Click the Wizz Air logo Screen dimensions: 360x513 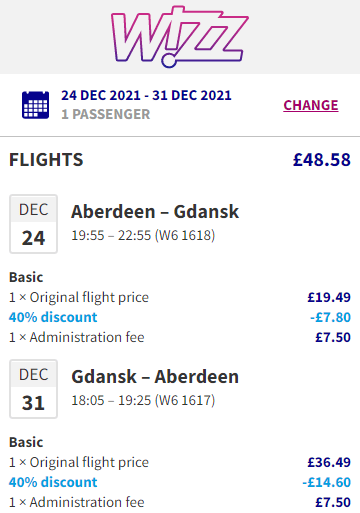(180, 37)
